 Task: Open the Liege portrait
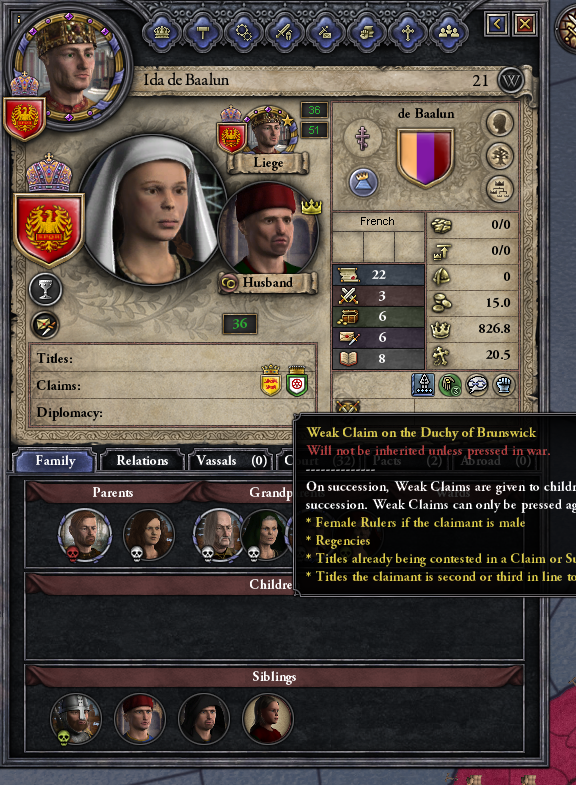(268, 130)
